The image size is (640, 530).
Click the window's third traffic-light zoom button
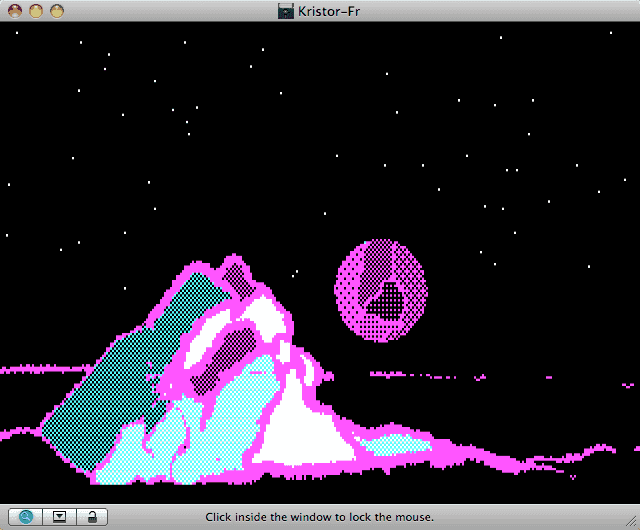tap(57, 11)
